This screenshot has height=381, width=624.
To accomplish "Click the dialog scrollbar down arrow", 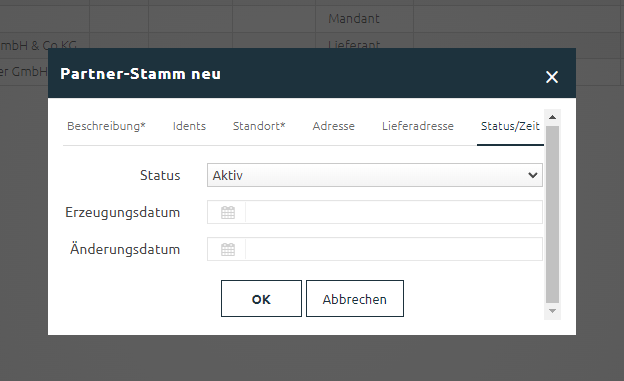I will point(552,311).
